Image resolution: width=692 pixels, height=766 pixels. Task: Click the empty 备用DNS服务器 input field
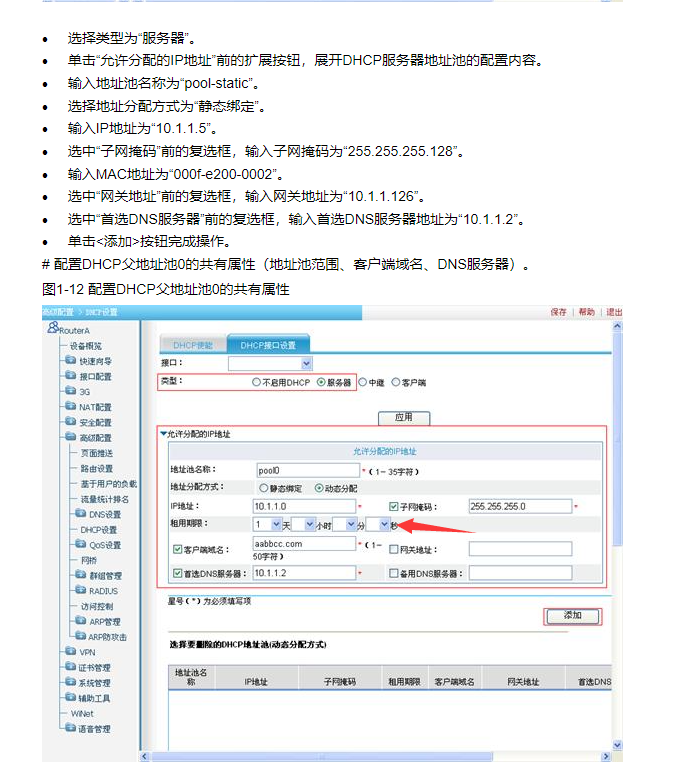(520, 573)
